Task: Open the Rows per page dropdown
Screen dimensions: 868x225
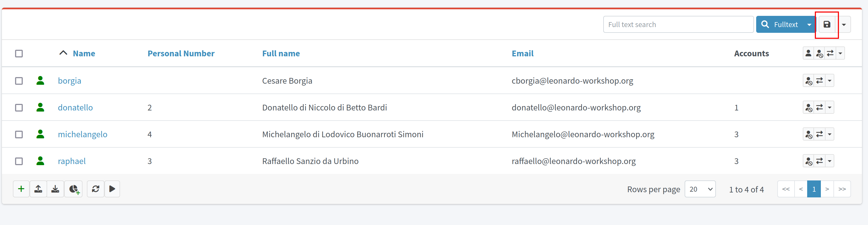Action: click(700, 189)
